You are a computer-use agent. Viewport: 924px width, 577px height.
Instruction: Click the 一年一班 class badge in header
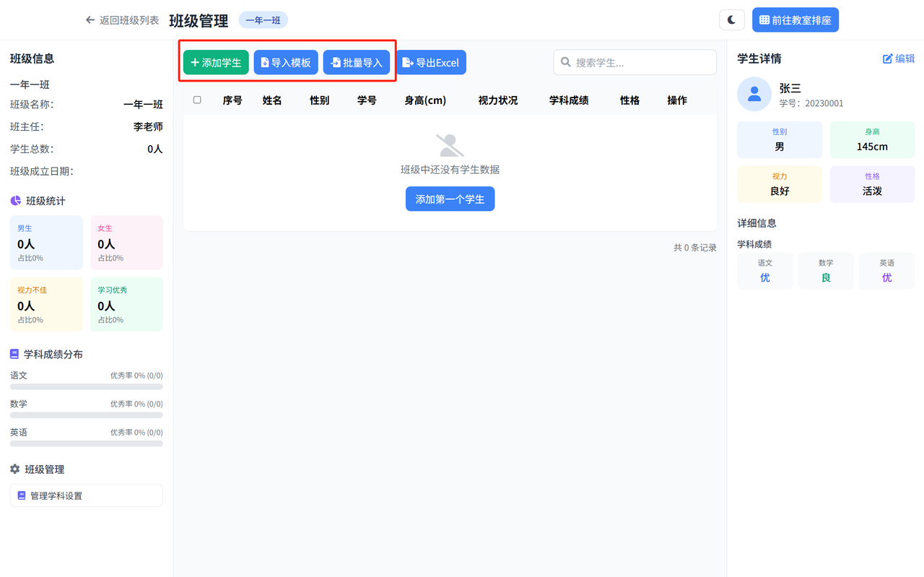(x=263, y=20)
